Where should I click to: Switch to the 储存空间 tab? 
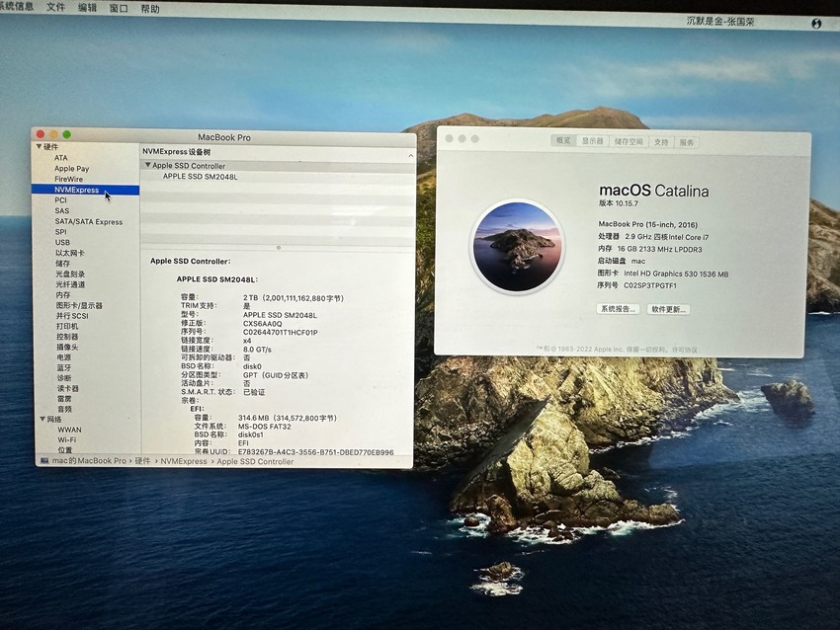(x=628, y=142)
